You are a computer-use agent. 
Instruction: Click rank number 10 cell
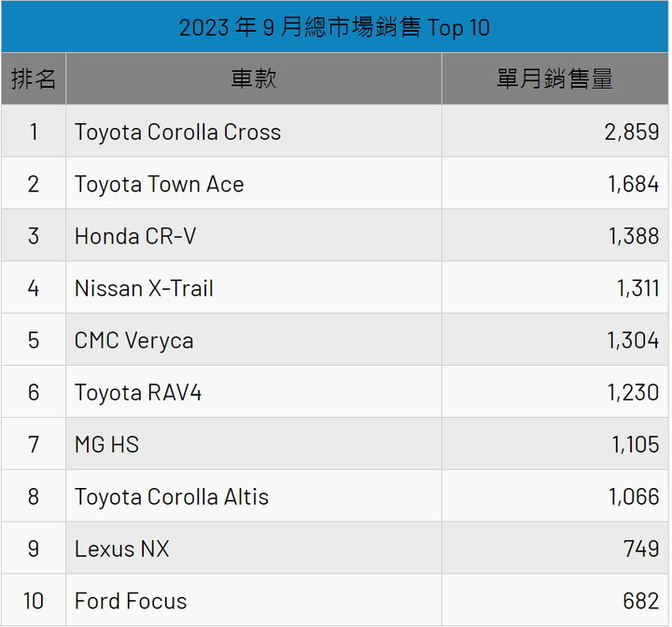(34, 601)
